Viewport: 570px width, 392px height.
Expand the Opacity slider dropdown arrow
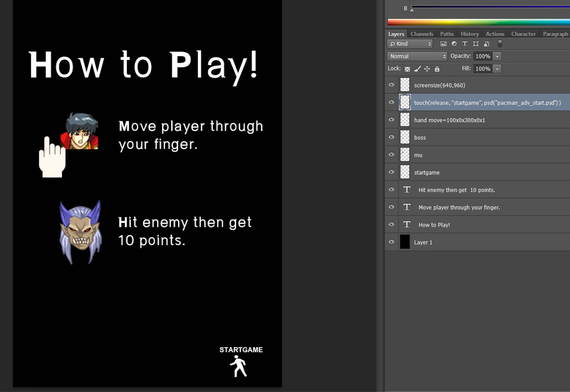click(x=497, y=56)
